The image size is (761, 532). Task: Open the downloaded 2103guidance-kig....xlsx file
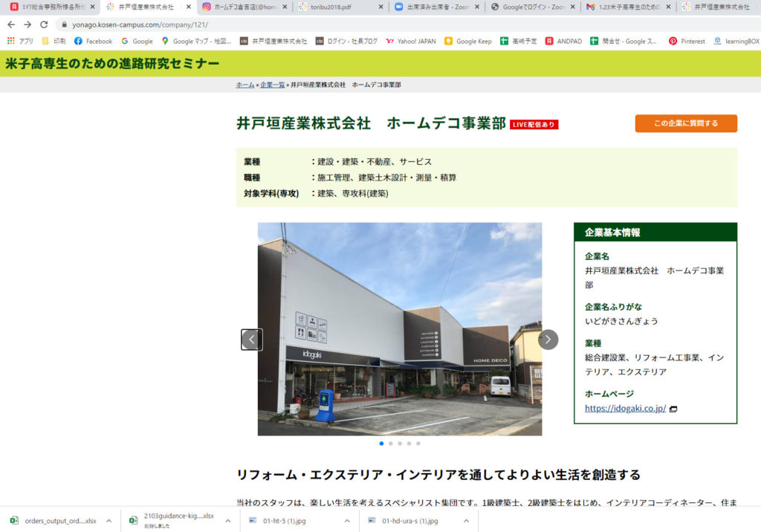pos(172,520)
